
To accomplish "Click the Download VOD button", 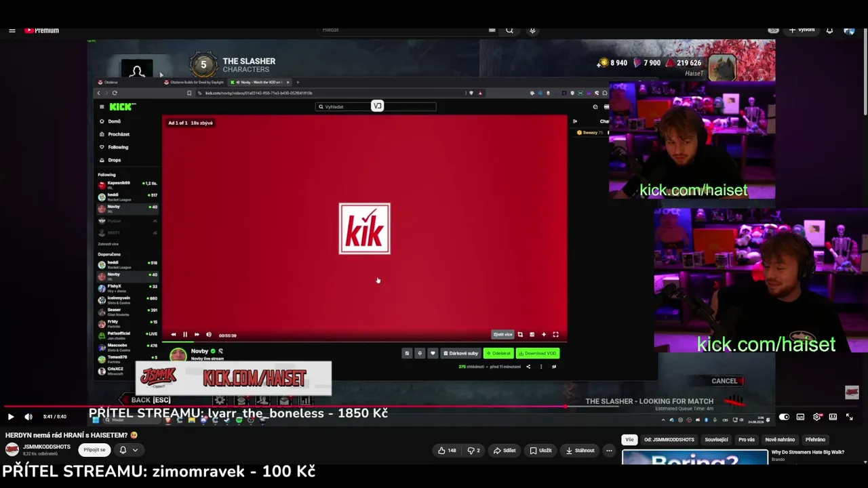I will (x=538, y=353).
